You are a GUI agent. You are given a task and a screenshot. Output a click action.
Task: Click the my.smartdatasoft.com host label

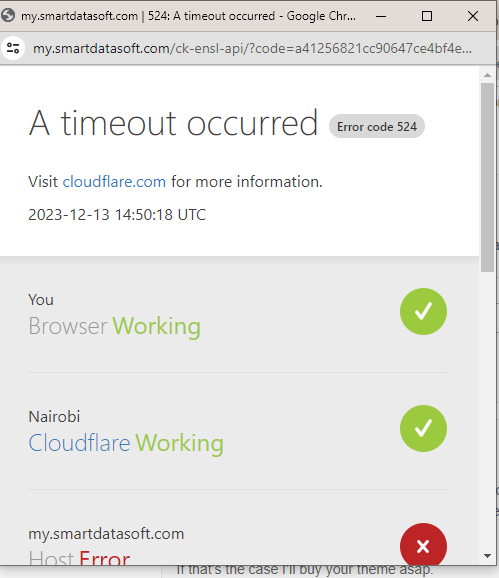click(x=106, y=534)
